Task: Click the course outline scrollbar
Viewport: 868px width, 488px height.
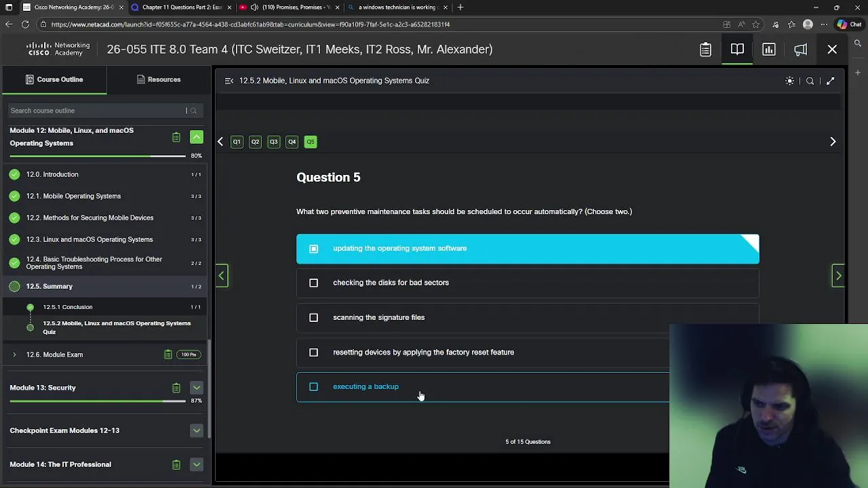Action: 210,388
